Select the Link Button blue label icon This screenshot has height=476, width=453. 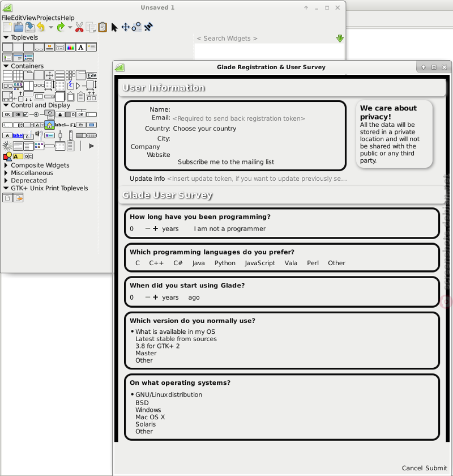click(18, 135)
